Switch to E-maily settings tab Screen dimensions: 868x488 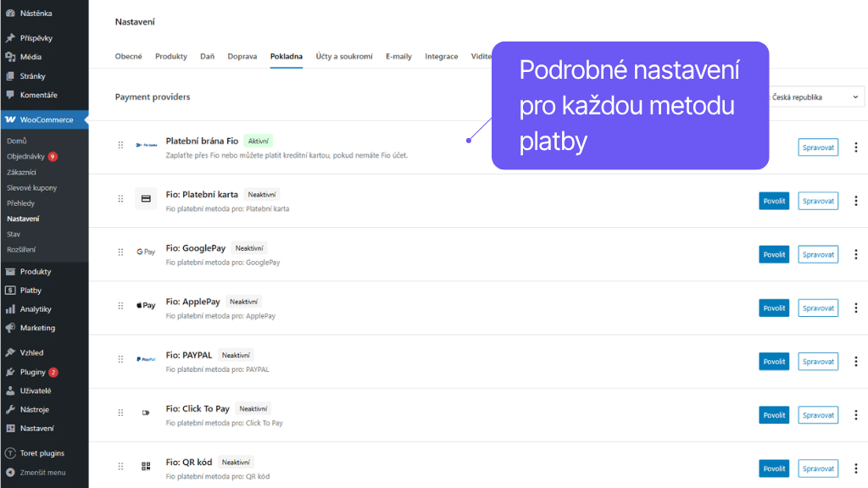[x=398, y=57]
